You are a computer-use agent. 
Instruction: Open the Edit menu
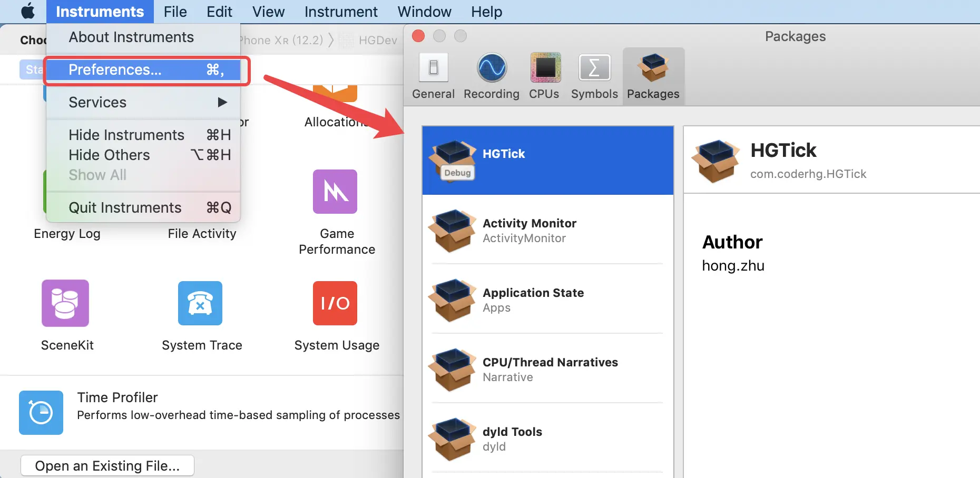pos(219,12)
